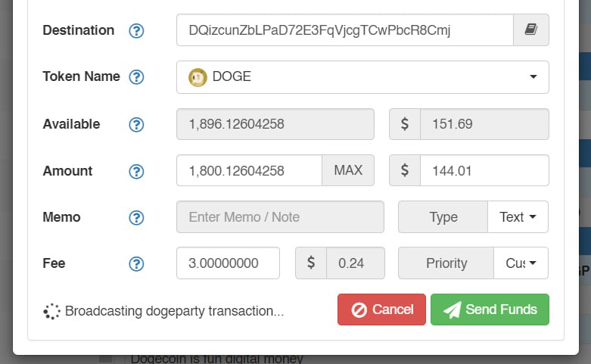Screen dimensions: 591x364
Task: Click the Priority label beside fee
Action: 446,263
